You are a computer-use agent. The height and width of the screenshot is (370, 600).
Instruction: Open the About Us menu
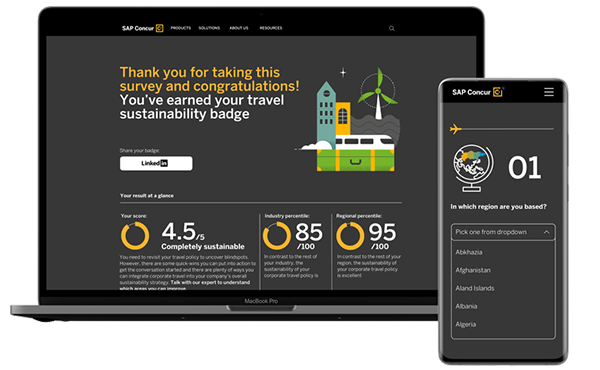239,28
